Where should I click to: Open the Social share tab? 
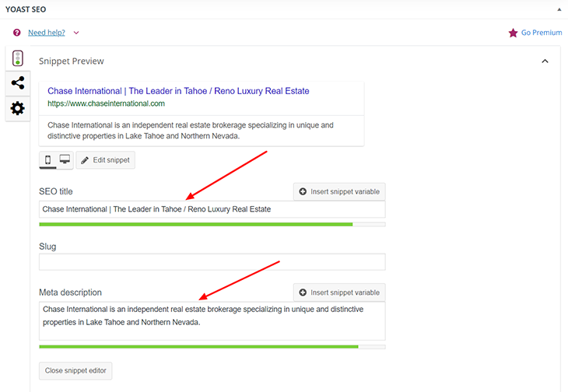[18, 83]
